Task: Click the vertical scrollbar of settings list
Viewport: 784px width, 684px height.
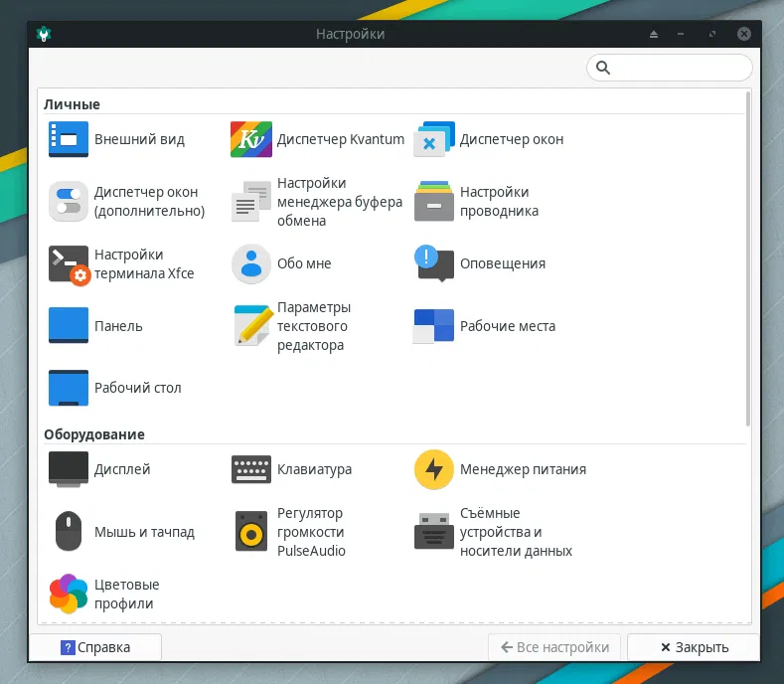Action: coord(748,258)
